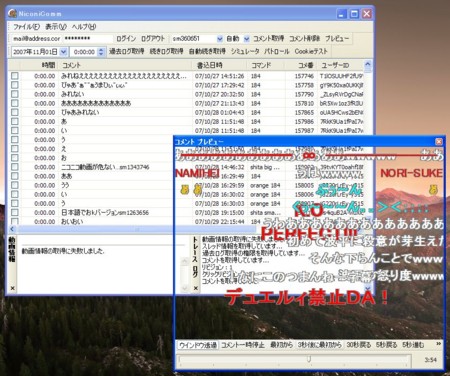The image size is (450, 376).
Task: Tick checkbox of 日本語でおkバージョン row
Action: pyautogui.click(x=14, y=212)
